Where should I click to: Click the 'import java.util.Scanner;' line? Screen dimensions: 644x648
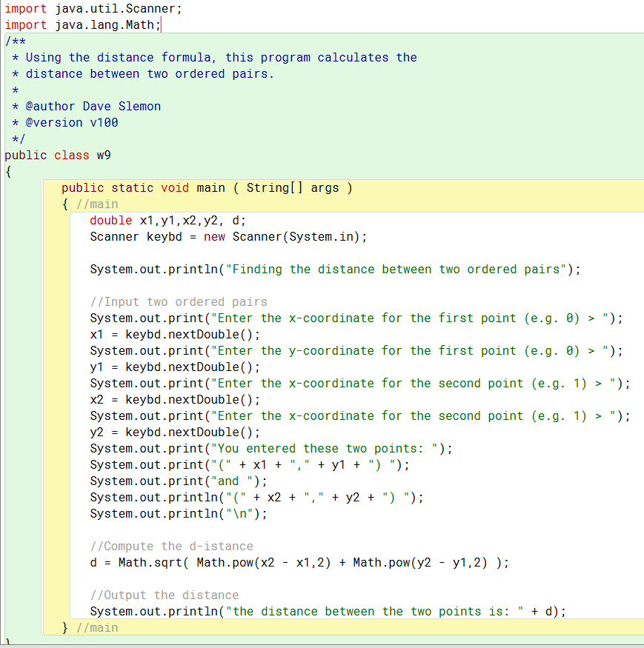93,9
